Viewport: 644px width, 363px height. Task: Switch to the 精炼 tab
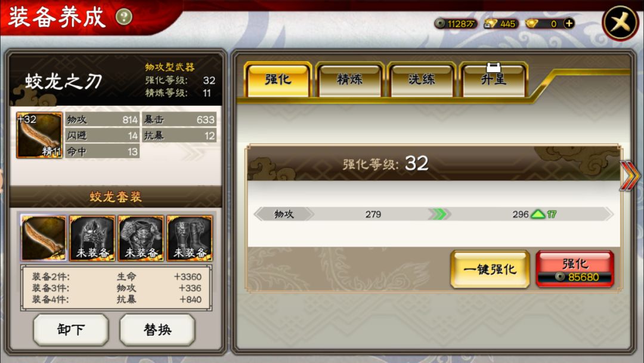coord(349,80)
